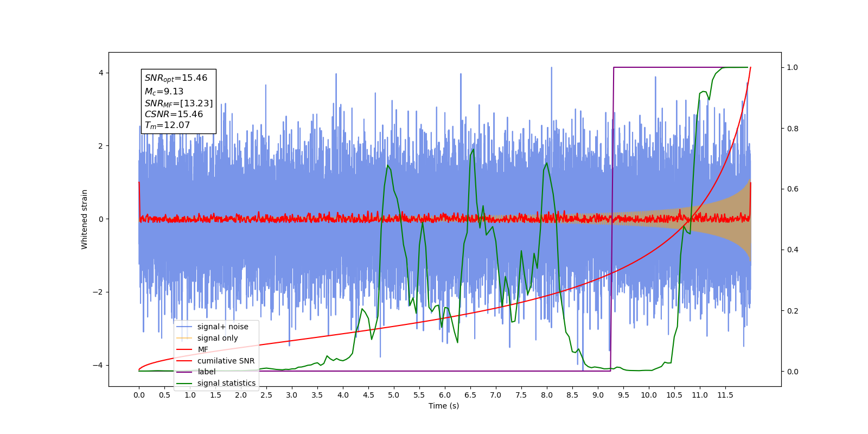Click the 0.2 tick on the right axis
Viewport: 868px width, 434px height.
pyautogui.click(x=793, y=311)
